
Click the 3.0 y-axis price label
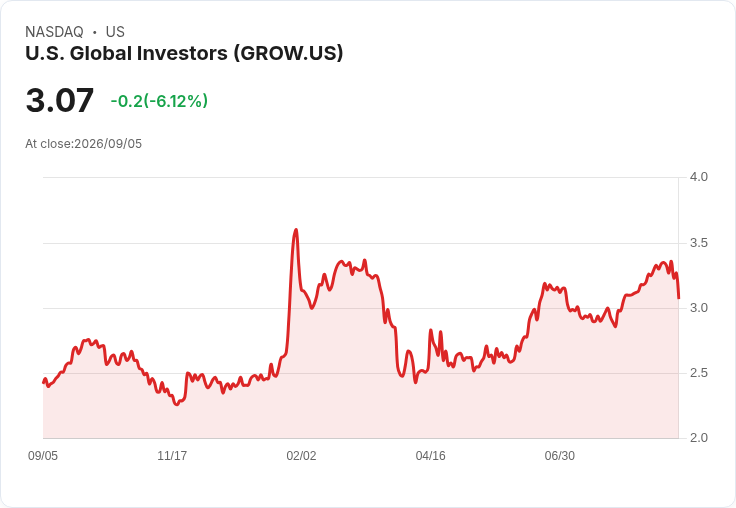(698, 308)
